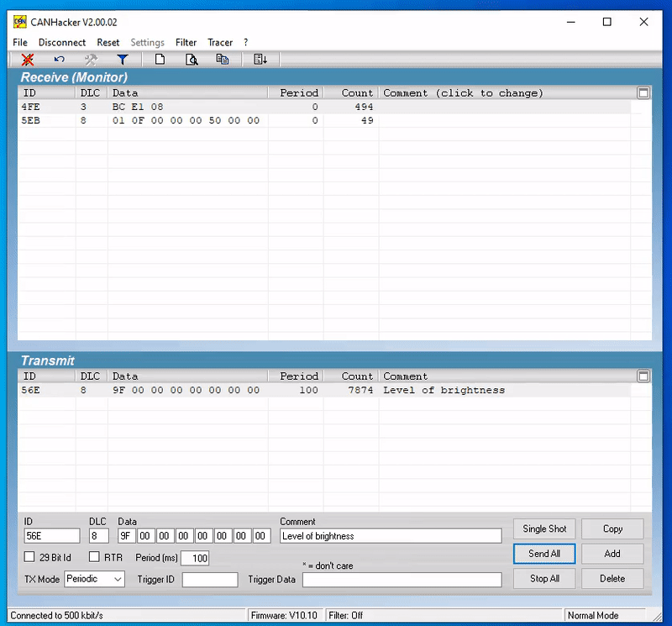Open the Filter menu
Image resolution: width=672 pixels, height=626 pixels.
click(186, 42)
